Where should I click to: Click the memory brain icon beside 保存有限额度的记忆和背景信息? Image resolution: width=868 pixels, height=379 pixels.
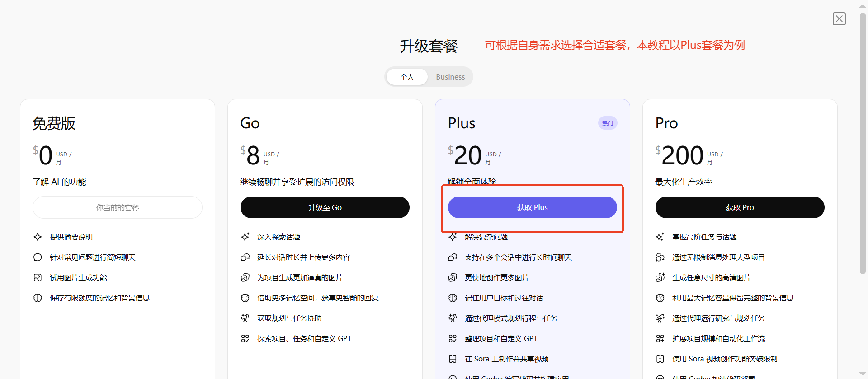[x=38, y=298]
